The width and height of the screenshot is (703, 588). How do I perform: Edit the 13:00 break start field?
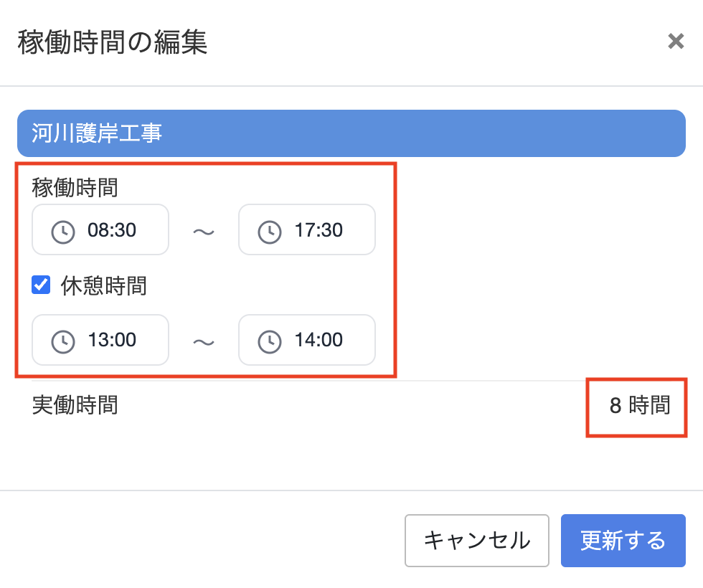[x=100, y=340]
